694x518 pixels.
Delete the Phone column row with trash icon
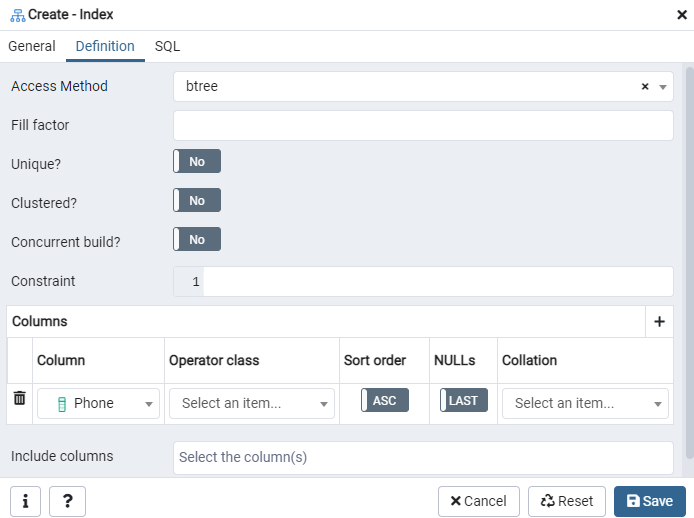[19, 399]
